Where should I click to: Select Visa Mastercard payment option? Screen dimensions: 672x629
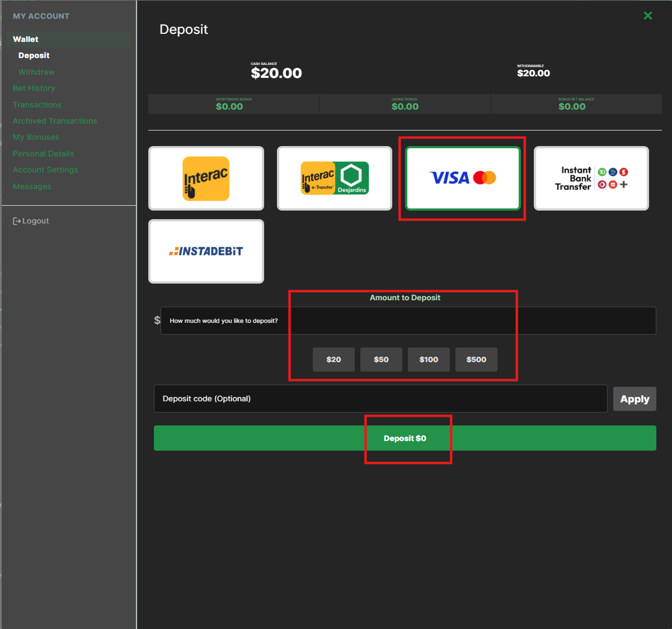(x=462, y=178)
